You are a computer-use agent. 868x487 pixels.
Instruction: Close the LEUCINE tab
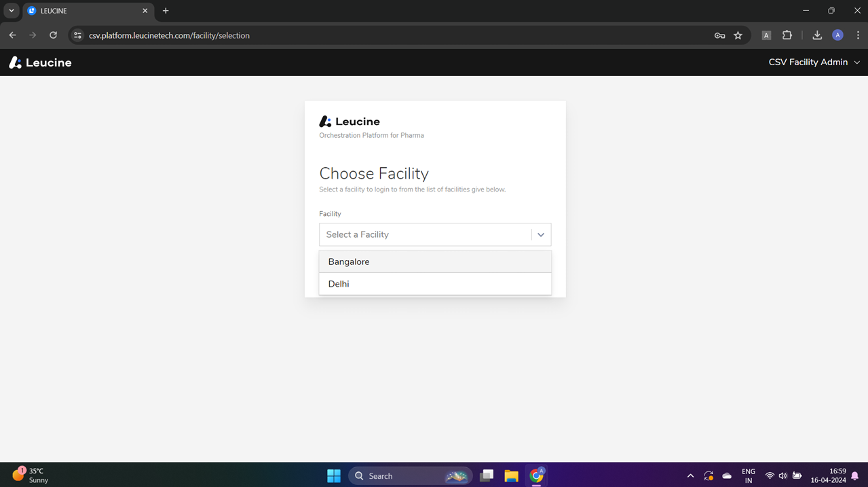point(145,11)
